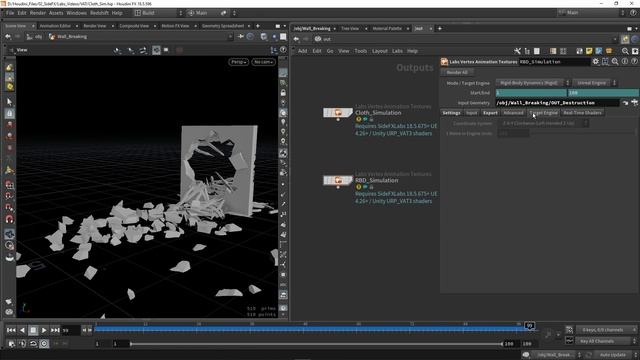Open the Coordinate System dropdown
Screen dimensions: 640x360
[x=543, y=123]
